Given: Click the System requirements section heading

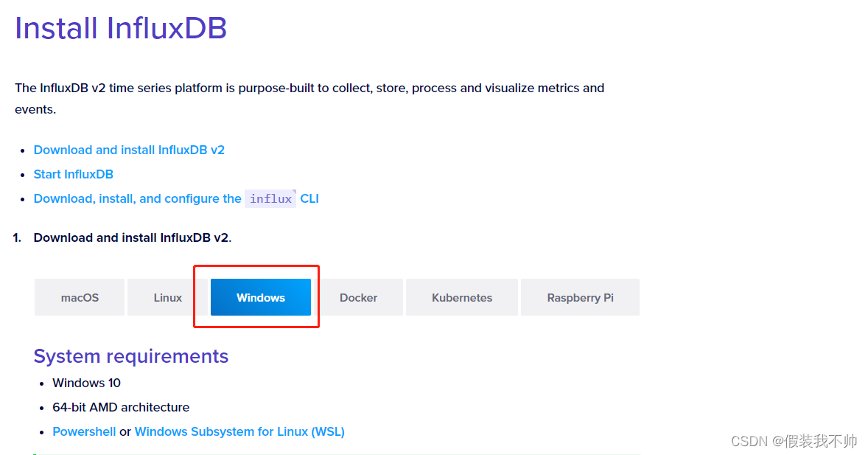Looking at the screenshot, I should click(131, 356).
